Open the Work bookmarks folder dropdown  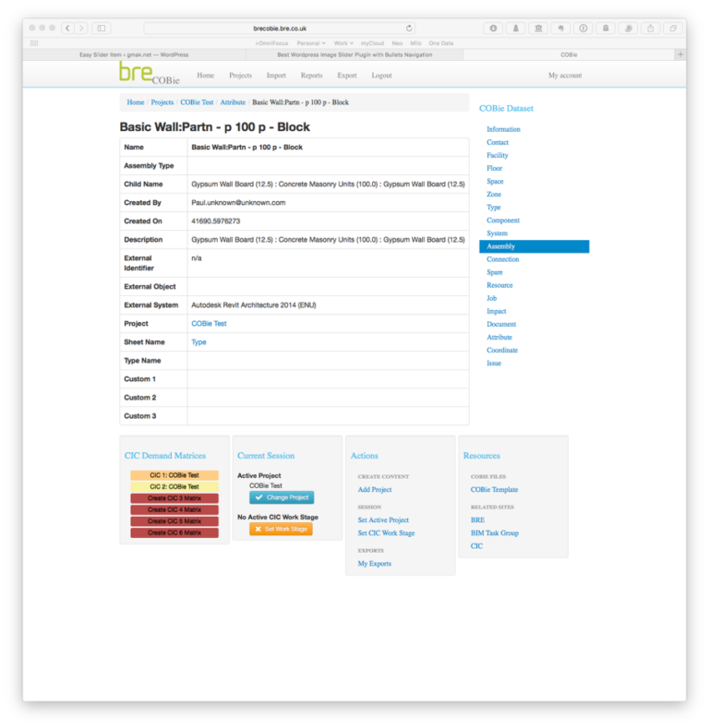[x=343, y=43]
